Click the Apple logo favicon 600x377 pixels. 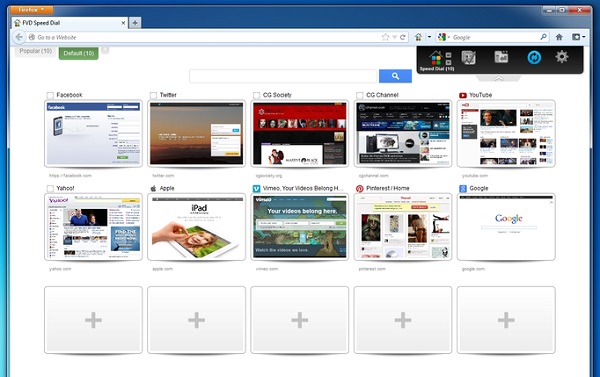coord(153,188)
